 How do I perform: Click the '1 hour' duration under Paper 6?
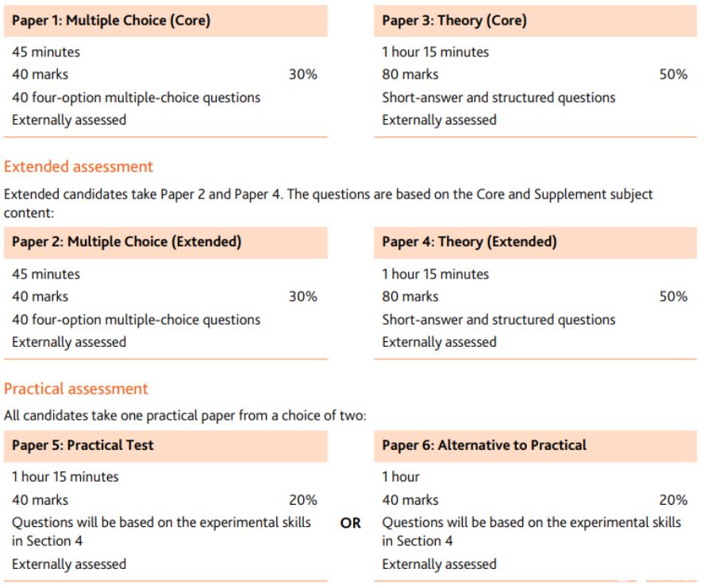[x=401, y=477]
